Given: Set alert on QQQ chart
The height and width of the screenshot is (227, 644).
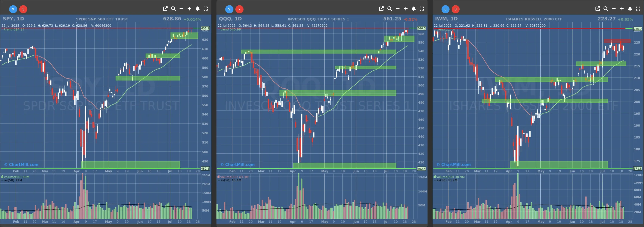Looking at the screenshot, I should click(x=414, y=9).
